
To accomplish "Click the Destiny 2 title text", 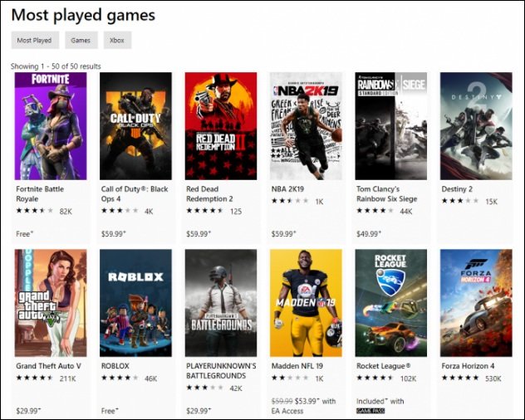I will 457,189.
